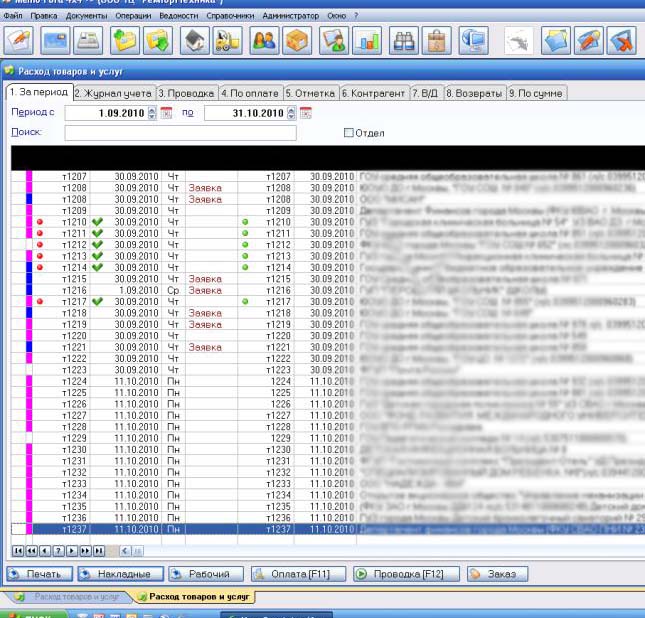Image resolution: width=645 pixels, height=618 pixels.
Task: Click the binoculars search toolbar icon
Action: (x=404, y=41)
